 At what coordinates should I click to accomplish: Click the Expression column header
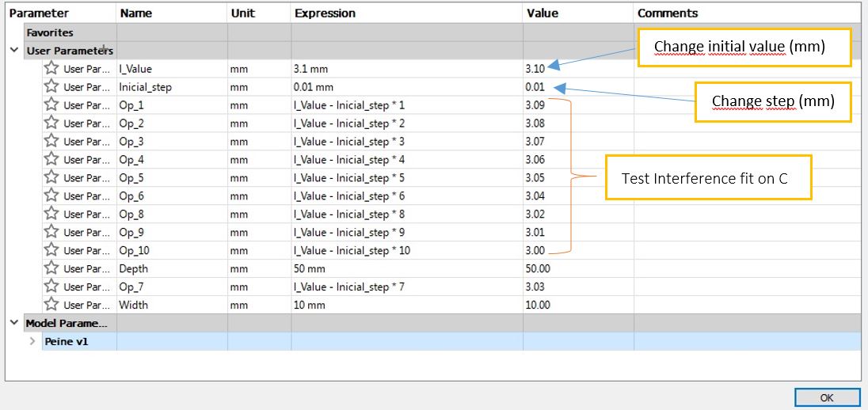coord(325,13)
